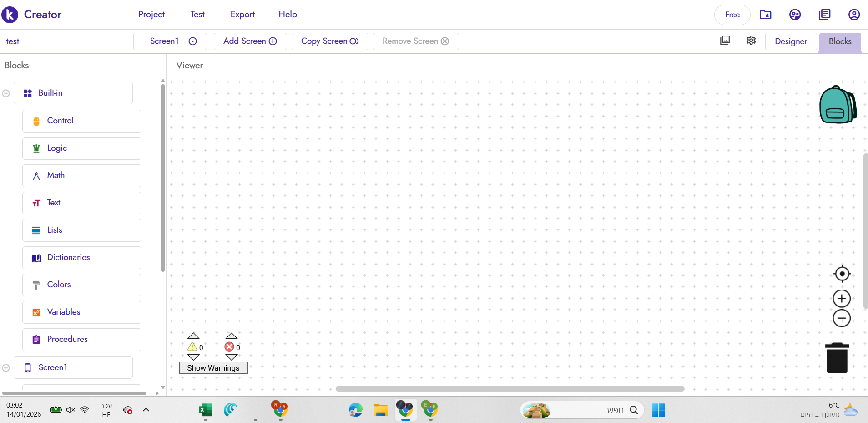Collapse the Built-in blocks tree
This screenshot has width=868, height=423.
point(6,93)
